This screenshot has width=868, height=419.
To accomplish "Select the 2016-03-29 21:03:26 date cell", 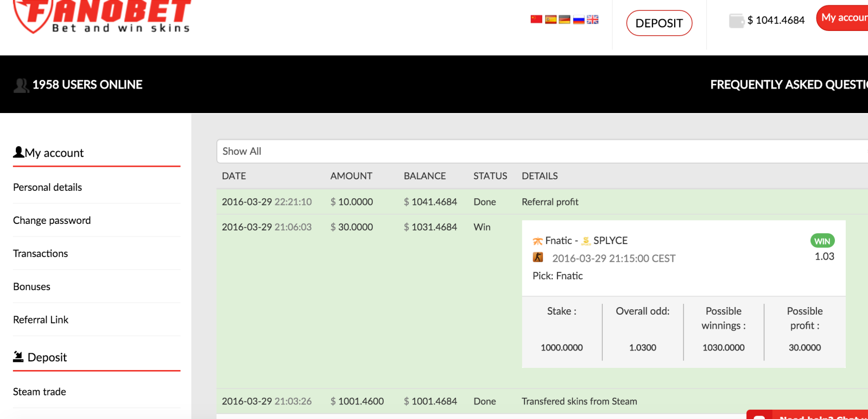I will pyautogui.click(x=267, y=402).
